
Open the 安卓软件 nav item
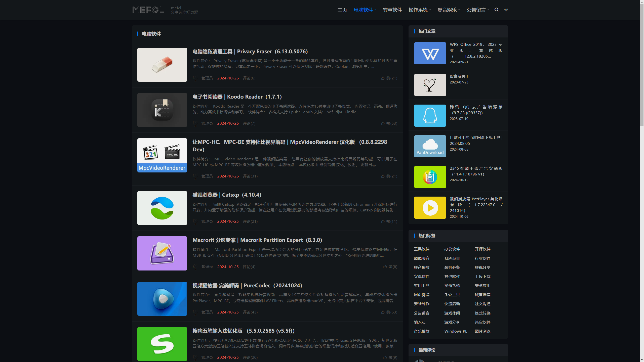[x=392, y=10]
